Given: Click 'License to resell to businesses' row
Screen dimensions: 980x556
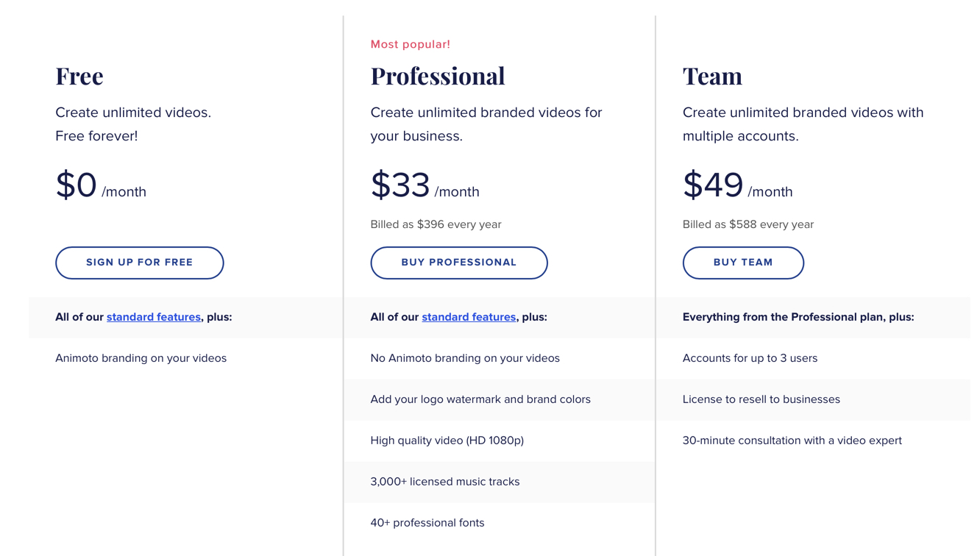Looking at the screenshot, I should tap(813, 399).
